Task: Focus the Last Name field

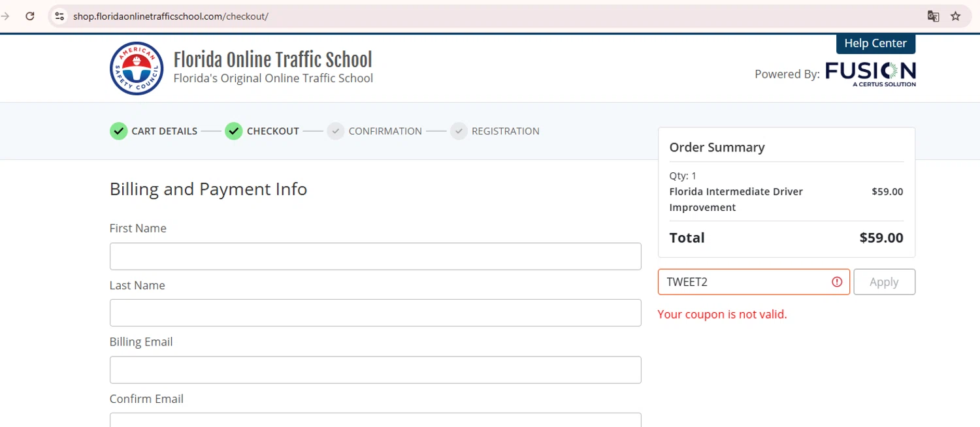Action: pyautogui.click(x=376, y=313)
